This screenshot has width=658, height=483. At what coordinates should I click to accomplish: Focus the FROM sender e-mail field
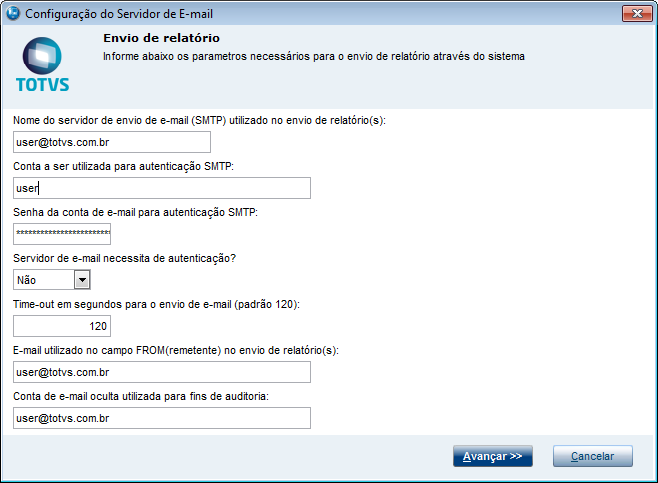pos(162,372)
